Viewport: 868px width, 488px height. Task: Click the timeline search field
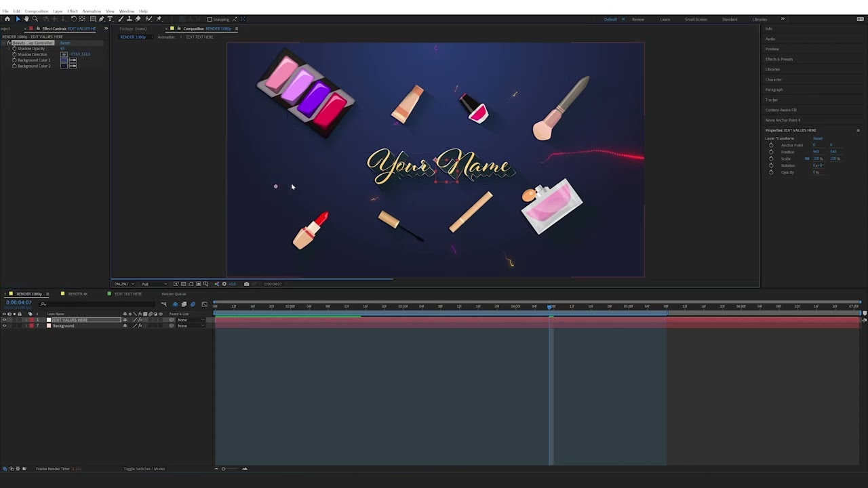(98, 304)
